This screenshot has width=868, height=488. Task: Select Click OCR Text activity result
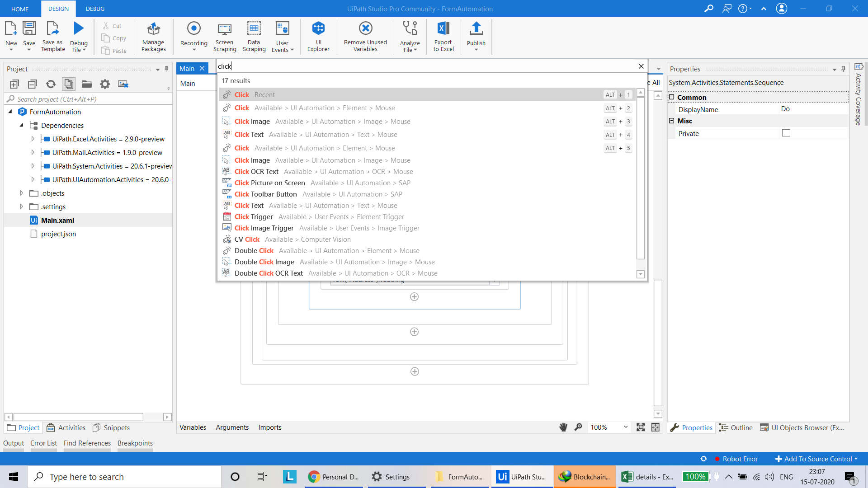pos(427,172)
